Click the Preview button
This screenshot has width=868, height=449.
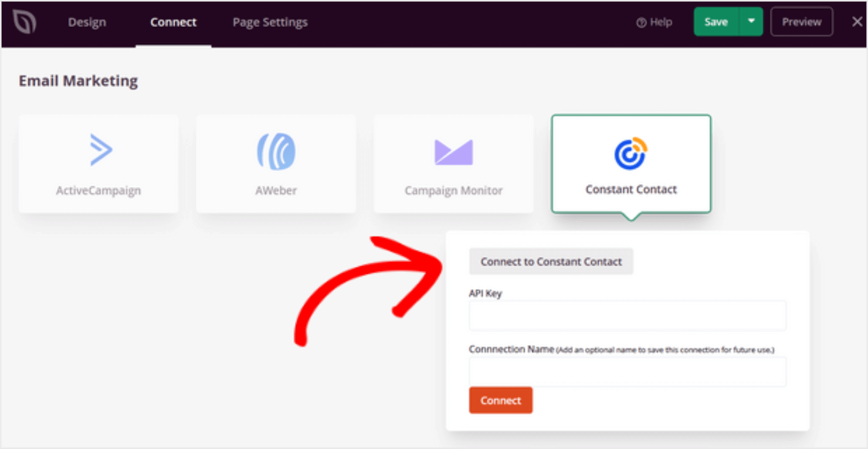pyautogui.click(x=801, y=22)
